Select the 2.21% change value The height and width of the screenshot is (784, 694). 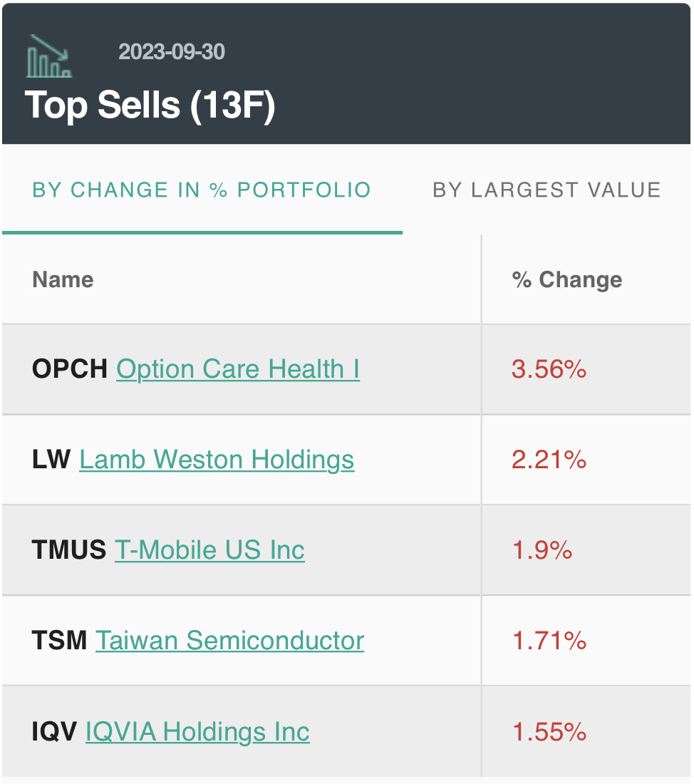(x=549, y=460)
